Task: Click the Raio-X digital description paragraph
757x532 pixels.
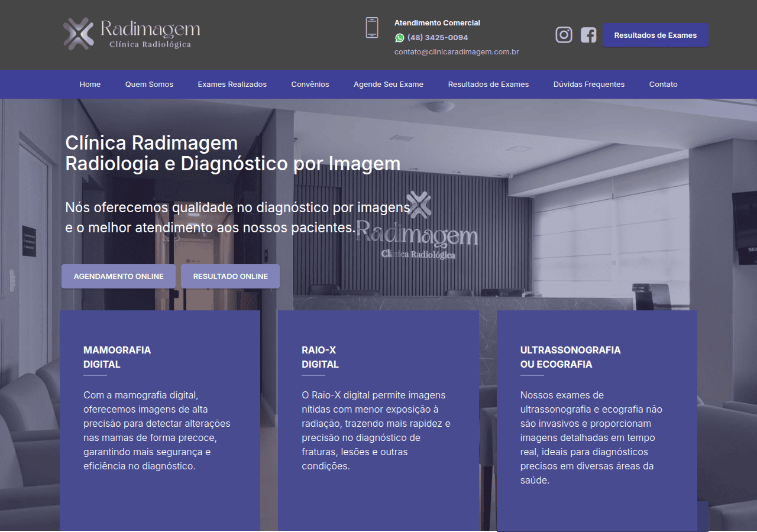Action: pos(376,430)
